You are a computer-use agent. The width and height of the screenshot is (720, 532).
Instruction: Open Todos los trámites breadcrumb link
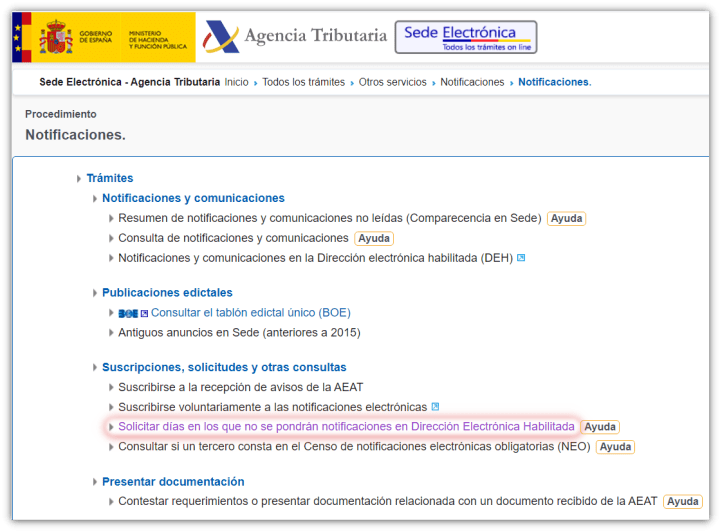tap(304, 82)
